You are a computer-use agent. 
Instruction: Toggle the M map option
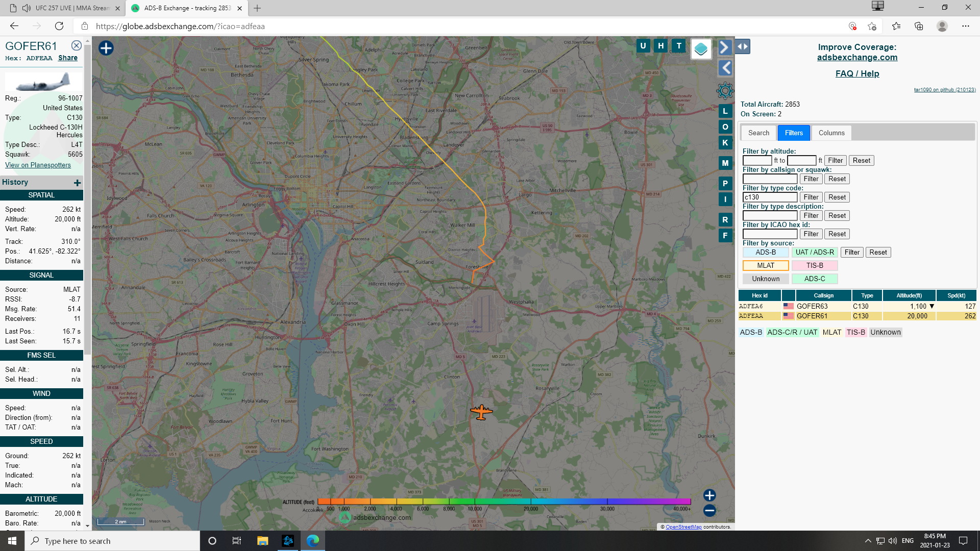[725, 163]
